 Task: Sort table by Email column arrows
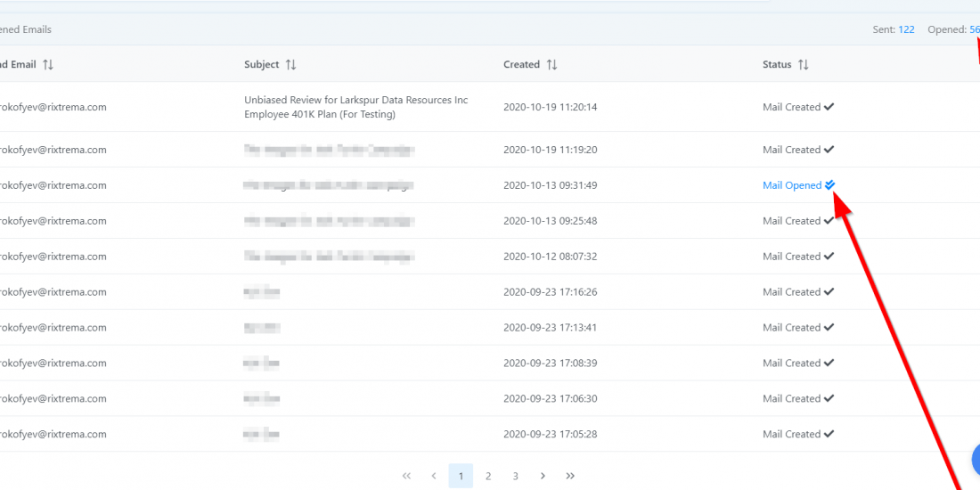click(48, 65)
